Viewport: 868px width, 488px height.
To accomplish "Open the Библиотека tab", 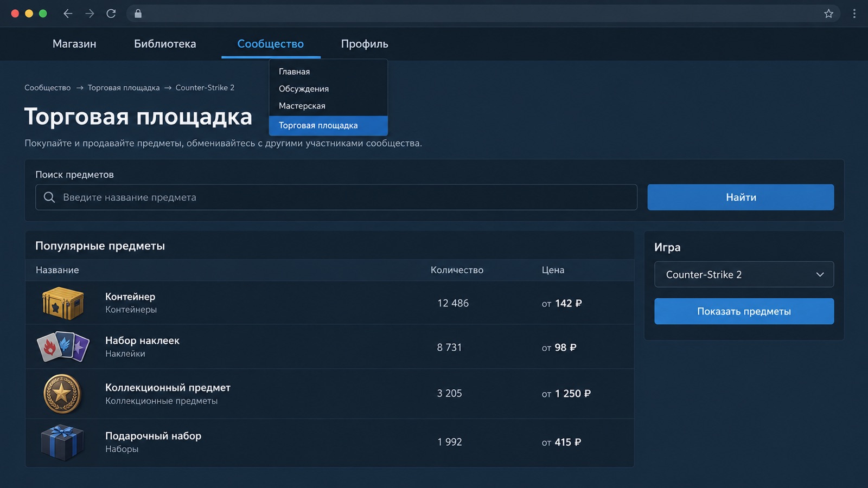I will pyautogui.click(x=165, y=44).
